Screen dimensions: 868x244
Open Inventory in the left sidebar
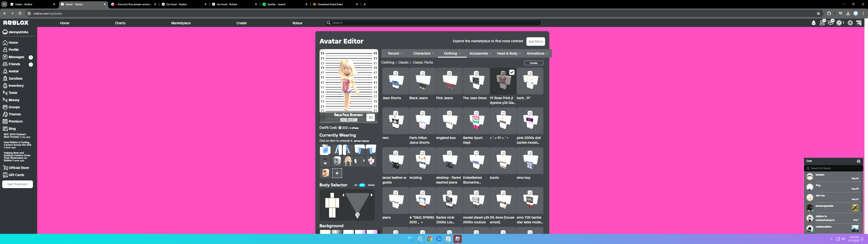16,86
